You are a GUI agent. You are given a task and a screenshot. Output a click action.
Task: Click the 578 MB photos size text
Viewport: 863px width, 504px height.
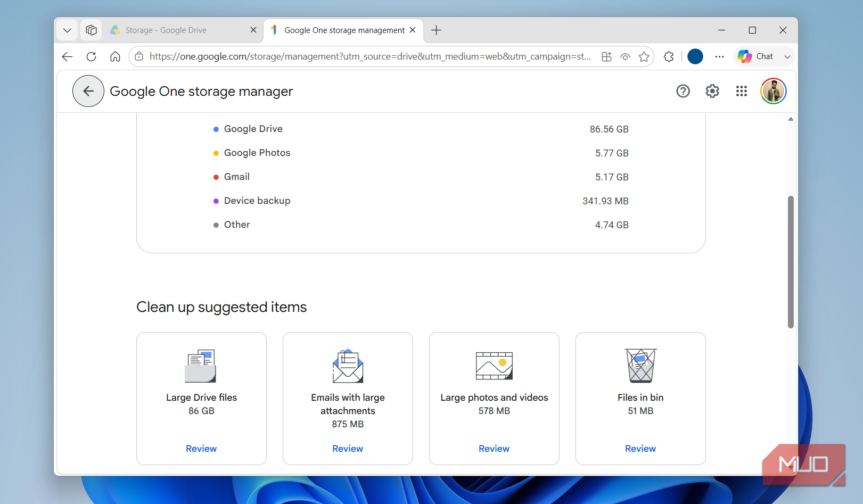pos(494,411)
